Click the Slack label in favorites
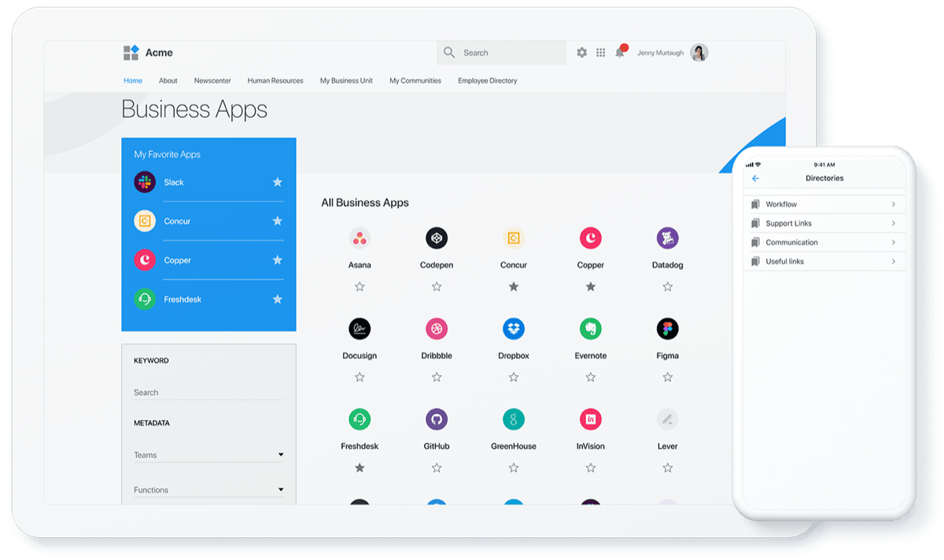This screenshot has width=944, height=560. pos(174,182)
